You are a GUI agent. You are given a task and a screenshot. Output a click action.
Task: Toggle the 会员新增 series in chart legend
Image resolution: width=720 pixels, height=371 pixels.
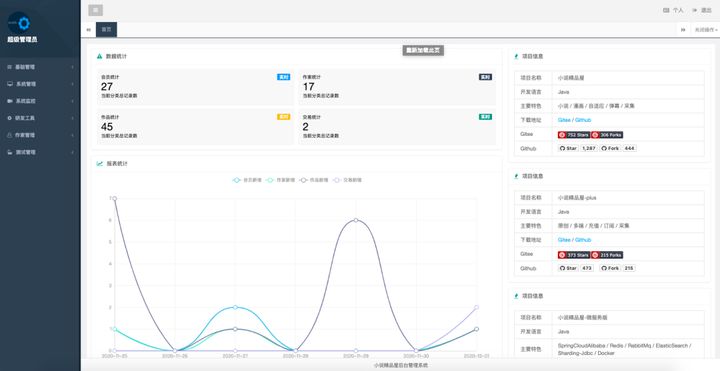[247, 180]
